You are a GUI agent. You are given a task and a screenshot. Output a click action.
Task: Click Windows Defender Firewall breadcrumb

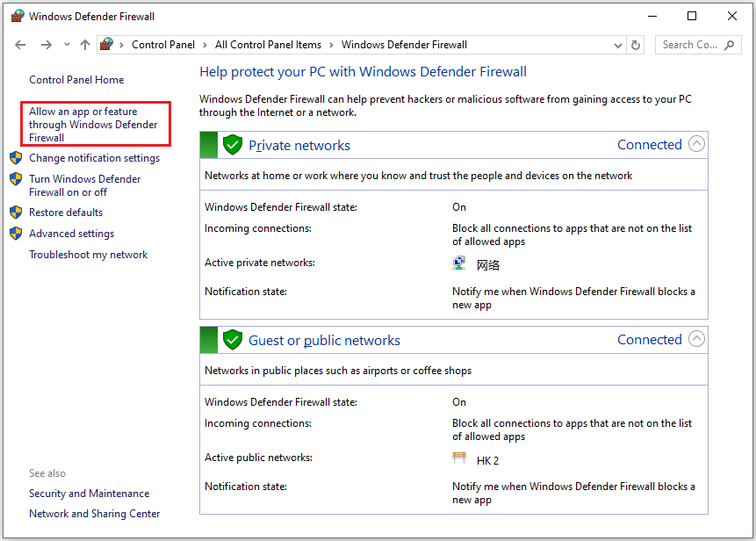(x=404, y=45)
